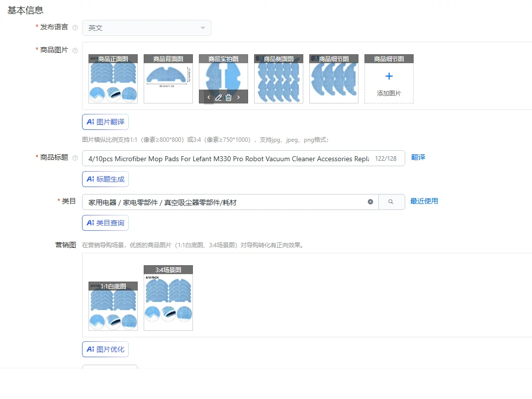Select the 3:4场景图 marketing thumbnail

[x=168, y=298]
